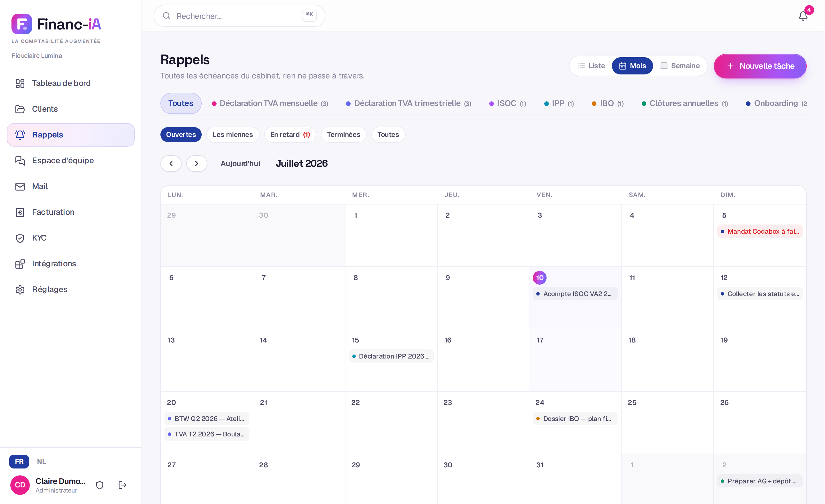Screen dimensions: 825x504
Task: Switch view to Semaine
Action: pos(680,66)
